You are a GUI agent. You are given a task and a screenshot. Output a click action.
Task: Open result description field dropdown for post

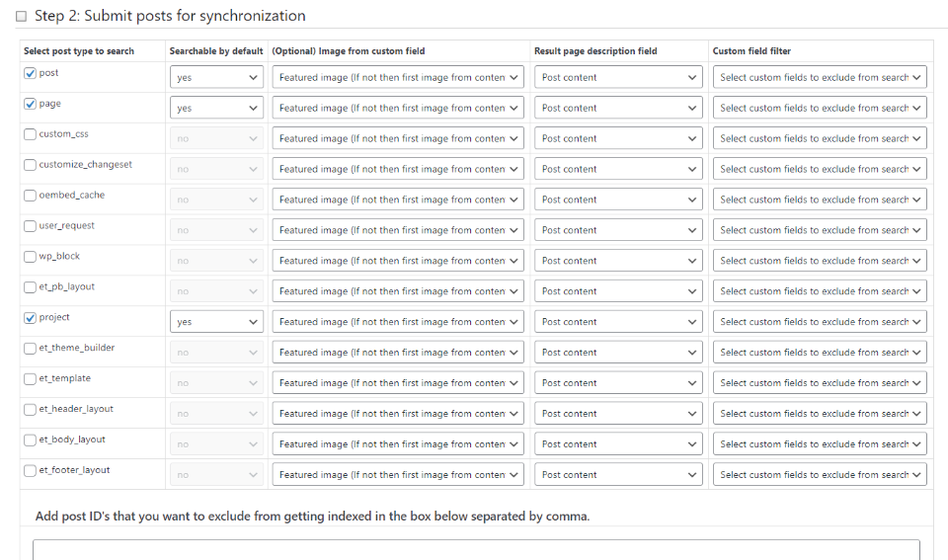coord(618,77)
